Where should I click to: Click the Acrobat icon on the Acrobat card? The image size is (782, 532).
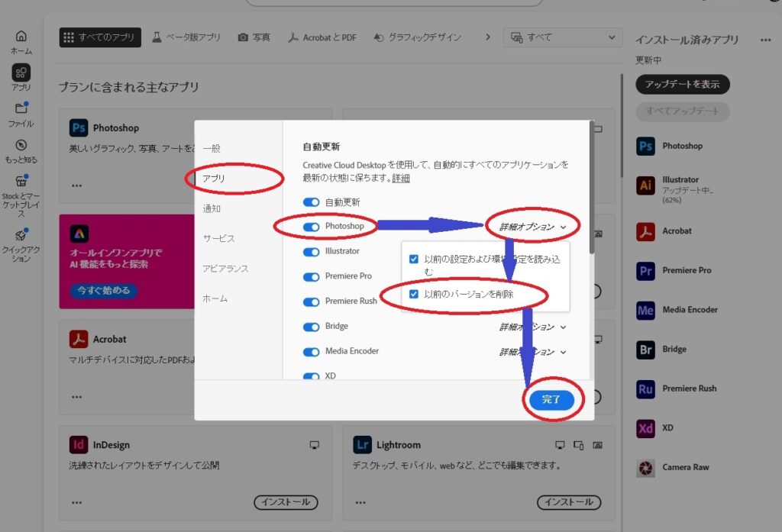79,339
